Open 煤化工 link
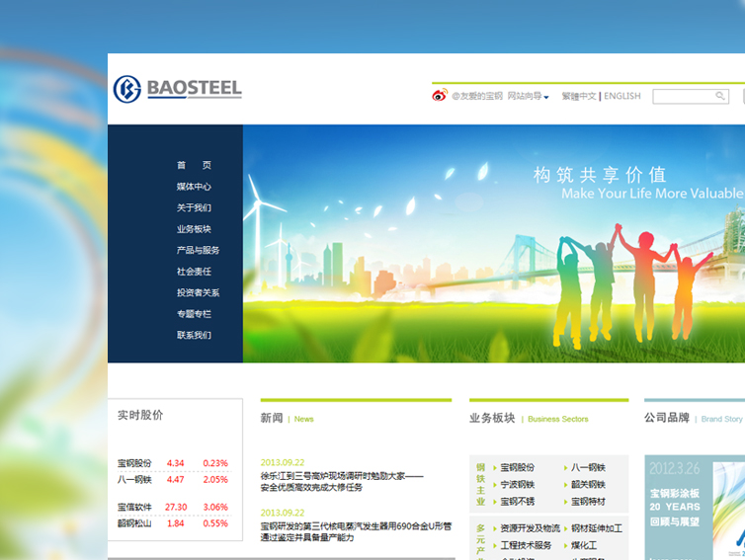745x560 pixels. [584, 545]
